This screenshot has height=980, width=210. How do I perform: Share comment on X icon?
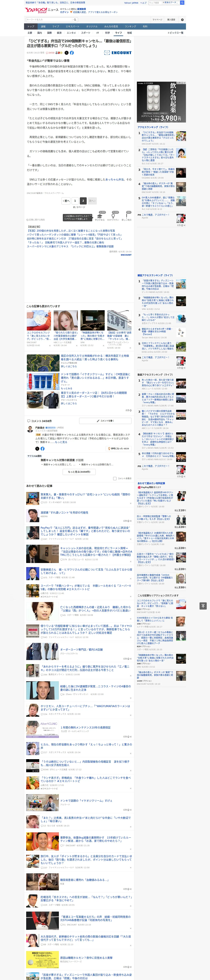click(37, 449)
